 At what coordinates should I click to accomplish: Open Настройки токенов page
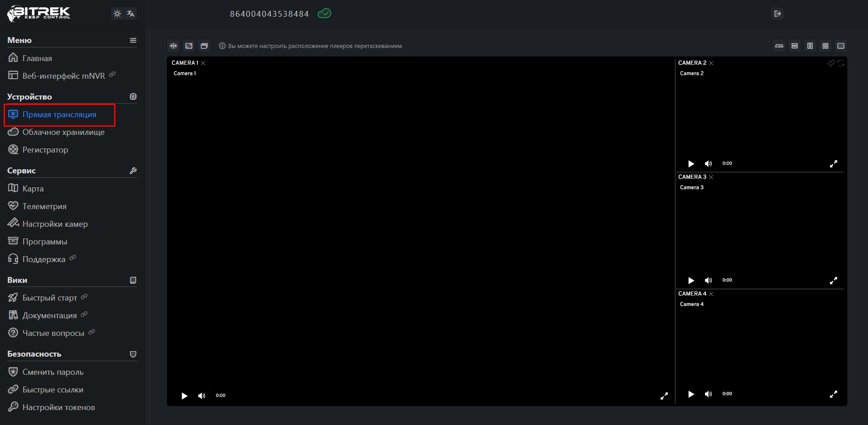52,407
